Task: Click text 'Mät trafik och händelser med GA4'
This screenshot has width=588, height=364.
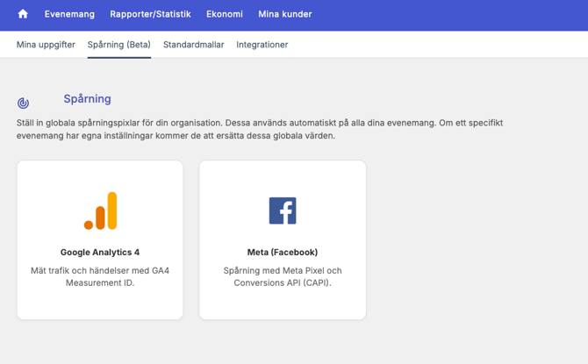Action: pos(100,271)
